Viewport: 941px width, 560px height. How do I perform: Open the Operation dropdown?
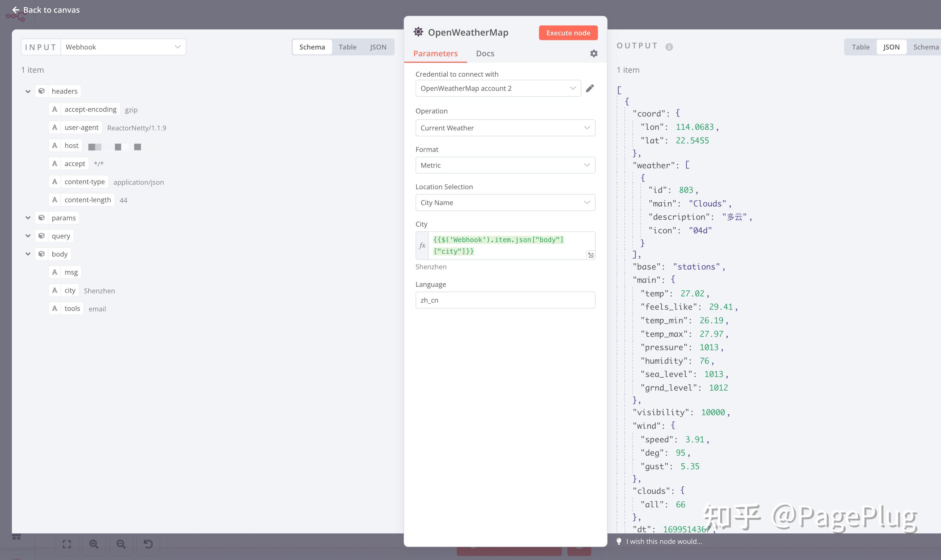(505, 128)
